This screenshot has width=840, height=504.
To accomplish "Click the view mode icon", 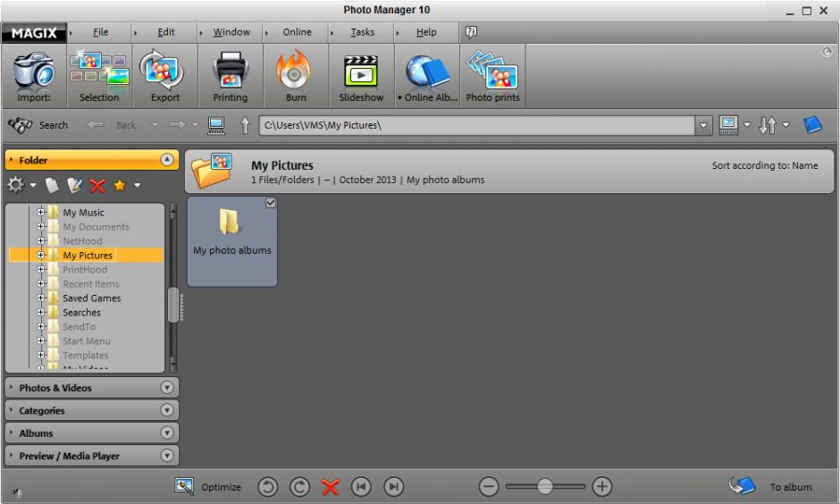I will pyautogui.click(x=728, y=125).
